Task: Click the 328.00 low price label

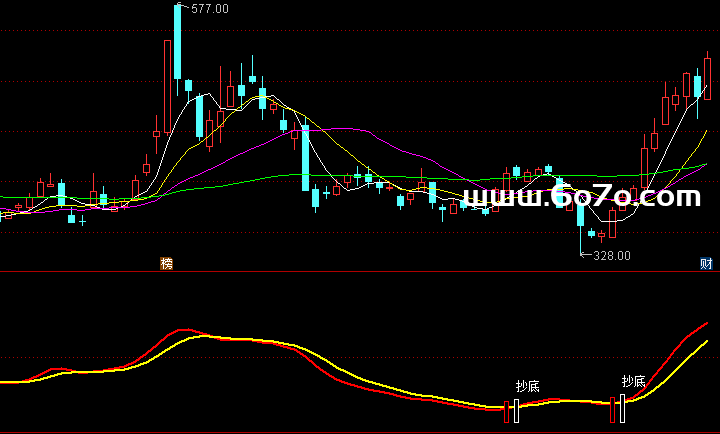Action: click(x=611, y=256)
